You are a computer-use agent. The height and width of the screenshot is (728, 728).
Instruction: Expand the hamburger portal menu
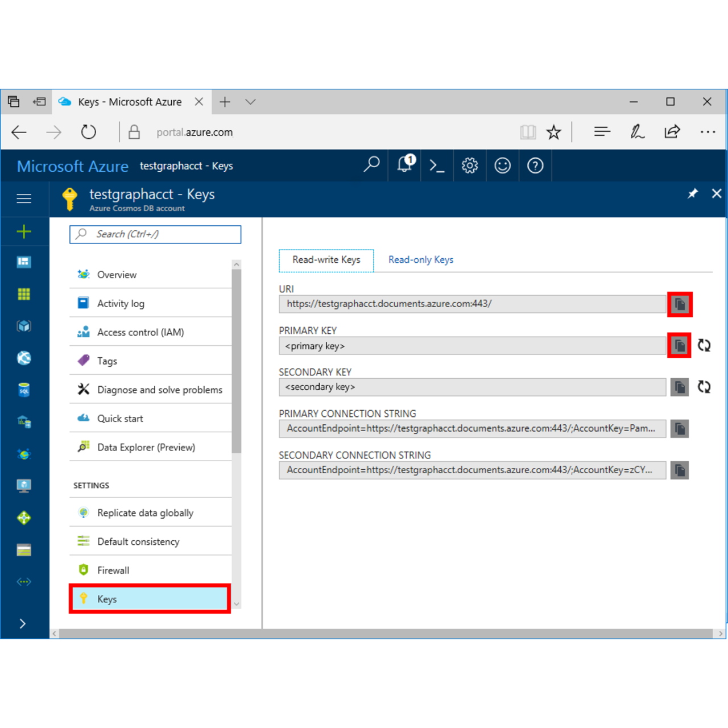(24, 198)
